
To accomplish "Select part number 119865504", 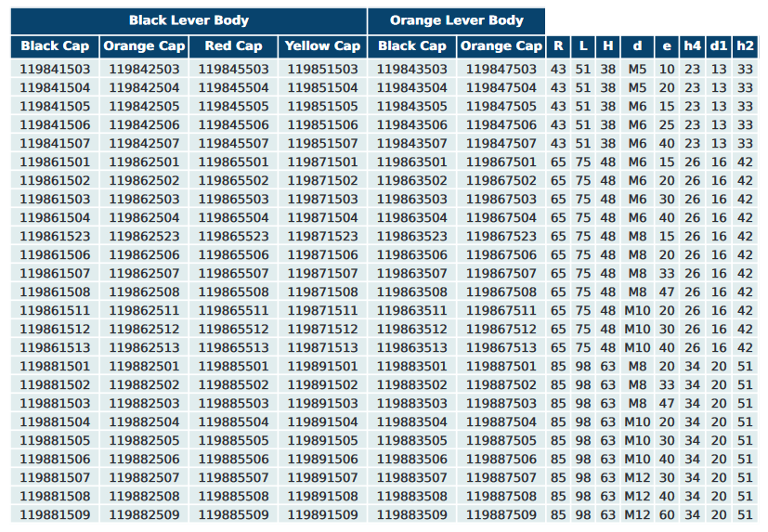I will (x=234, y=218).
